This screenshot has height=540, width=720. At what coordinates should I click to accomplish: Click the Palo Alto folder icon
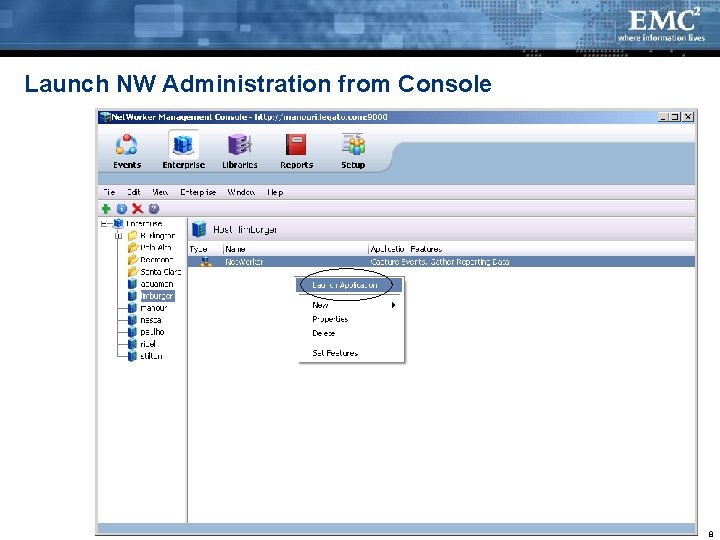[x=133, y=248]
